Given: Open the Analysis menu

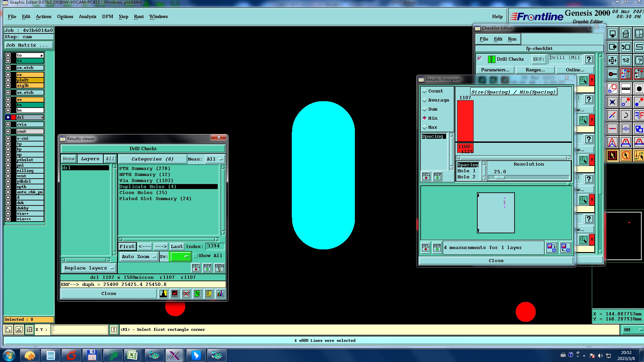Looking at the screenshot, I should 88,17.
